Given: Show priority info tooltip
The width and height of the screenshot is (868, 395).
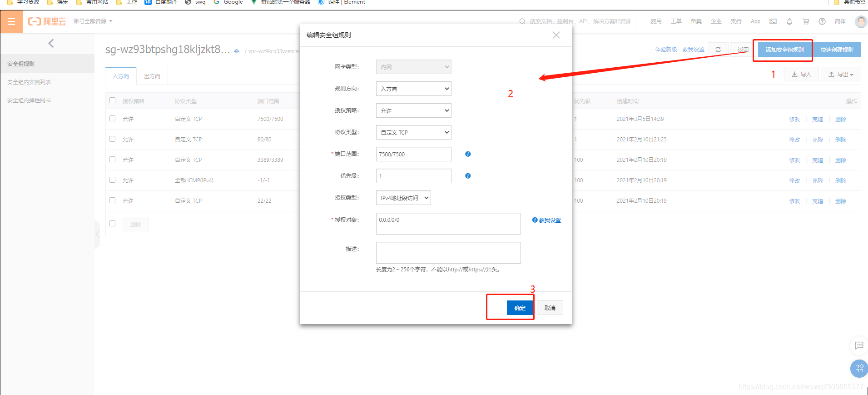Looking at the screenshot, I should (x=468, y=176).
